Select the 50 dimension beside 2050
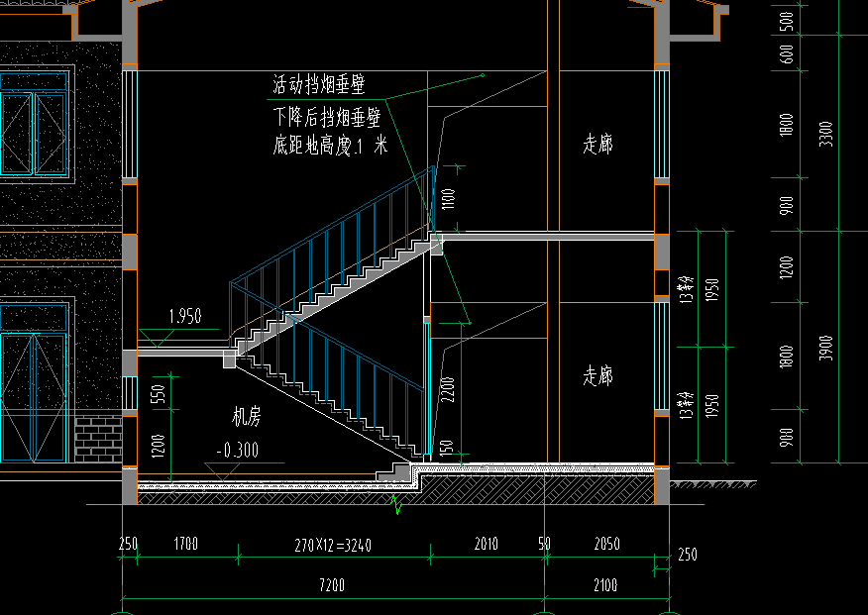This screenshot has width=868, height=615. [545, 544]
